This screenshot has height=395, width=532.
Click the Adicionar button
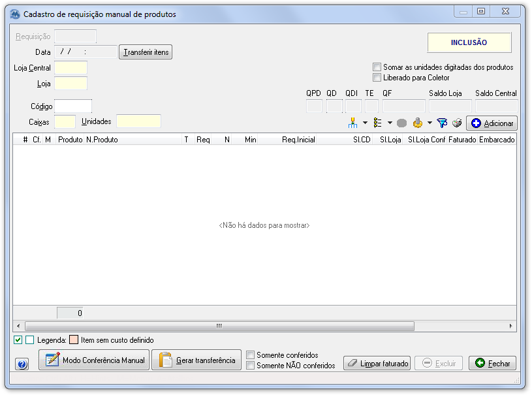492,123
